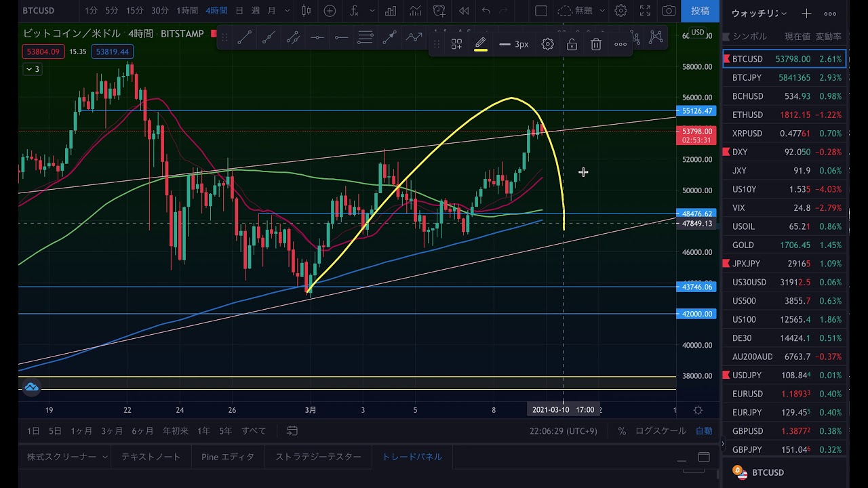Image resolution: width=868 pixels, height=488 pixels.
Task: Toggle lock on the selected drawing
Action: click(x=572, y=44)
